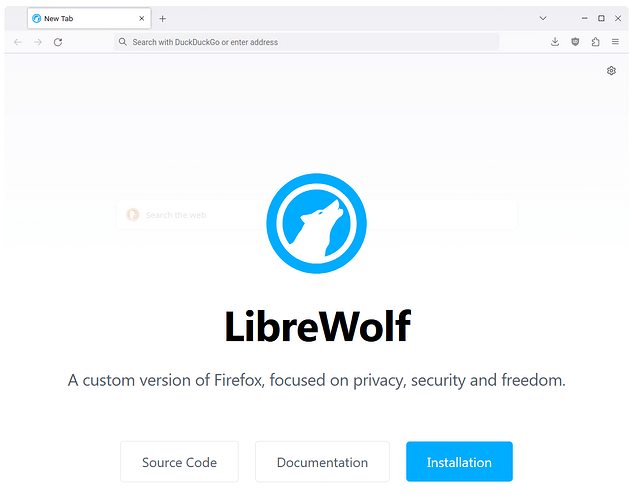The image size is (632, 500).
Task: Open a new tab with plus button
Action: 162,19
